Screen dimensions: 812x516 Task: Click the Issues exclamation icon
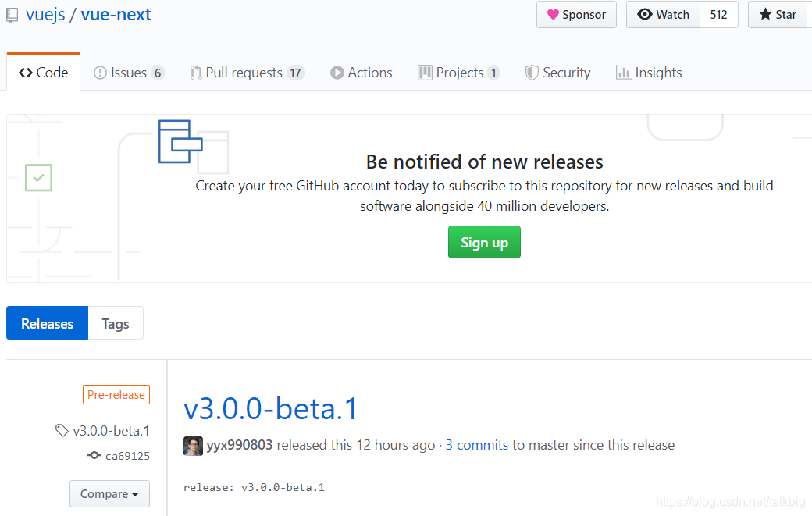tap(100, 72)
